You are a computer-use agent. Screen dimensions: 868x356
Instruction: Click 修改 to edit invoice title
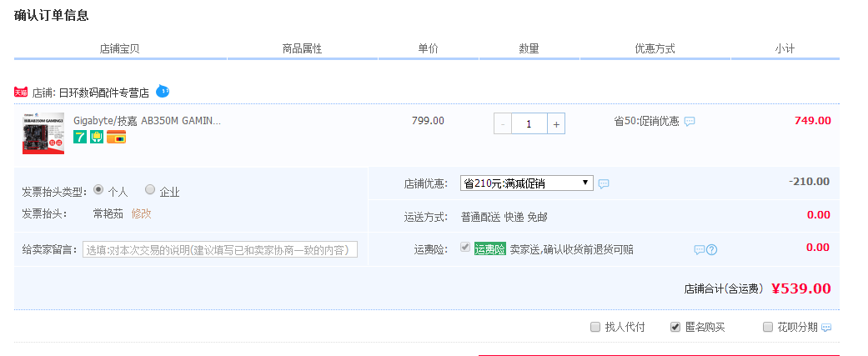click(x=141, y=213)
